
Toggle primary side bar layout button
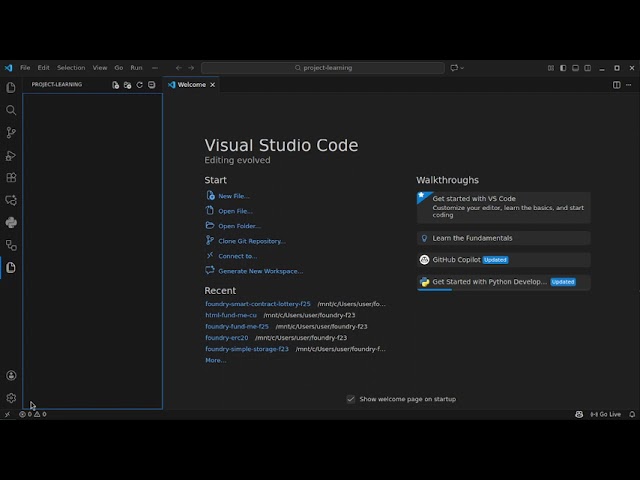[x=563, y=68]
